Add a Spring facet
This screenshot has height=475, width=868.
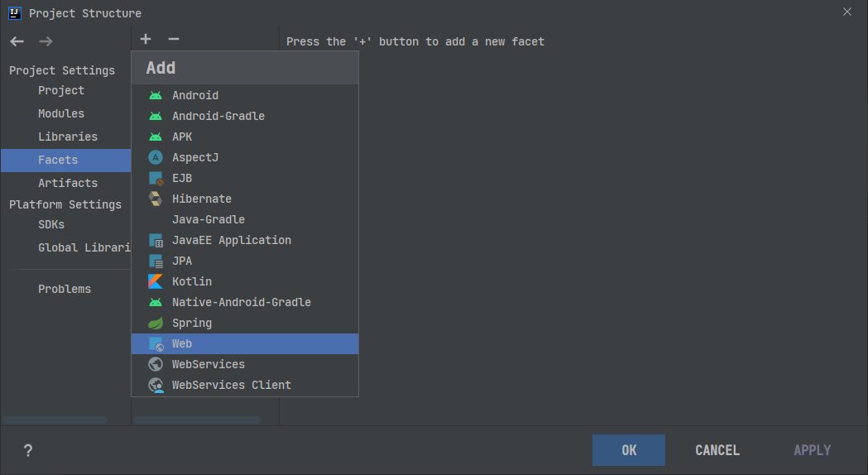[x=245, y=323]
